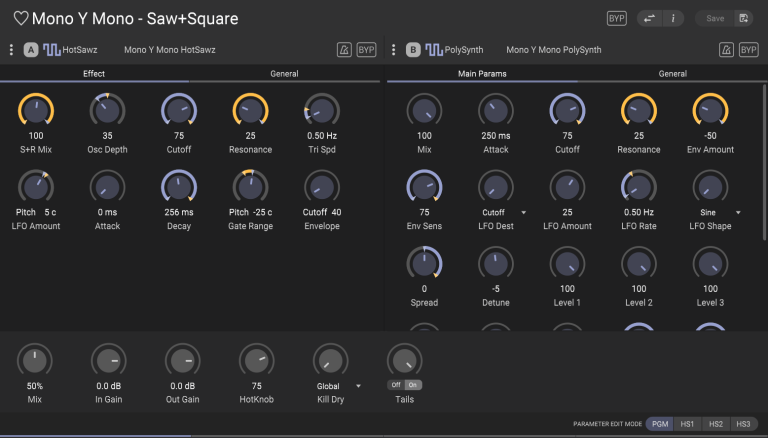Click the HotKnob knob

coord(257,361)
